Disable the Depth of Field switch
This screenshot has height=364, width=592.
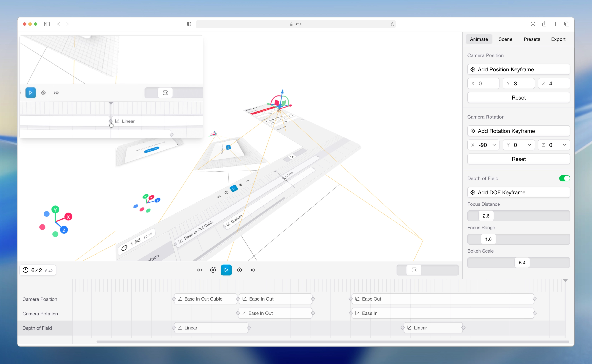565,178
